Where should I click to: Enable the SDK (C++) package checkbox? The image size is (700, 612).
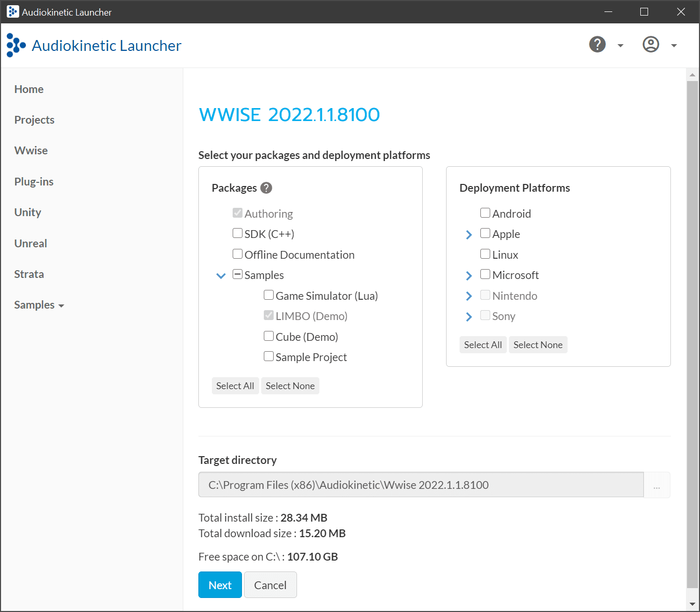pyautogui.click(x=238, y=233)
